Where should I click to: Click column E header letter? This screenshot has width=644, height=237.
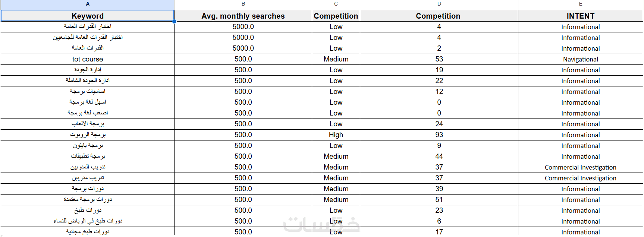tap(580, 4)
